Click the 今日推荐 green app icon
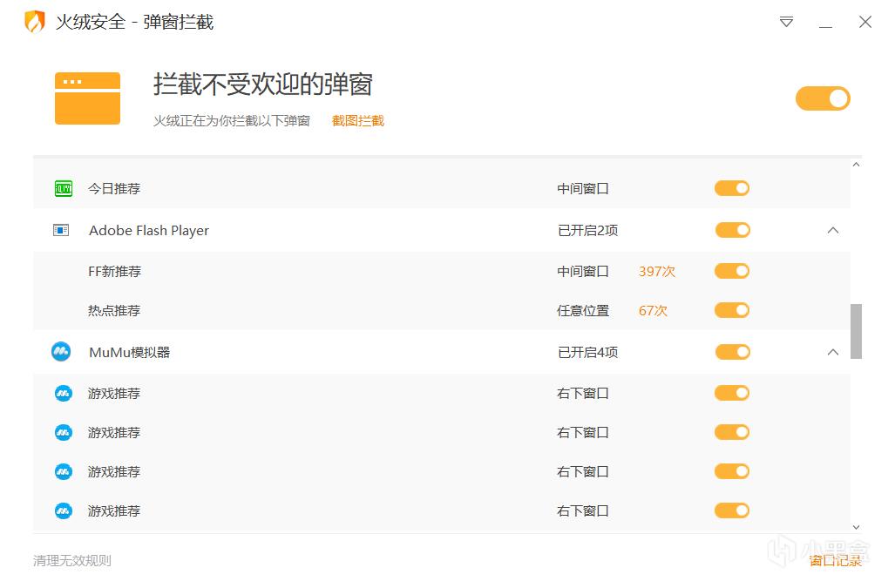The image size is (895, 588). pos(63,188)
